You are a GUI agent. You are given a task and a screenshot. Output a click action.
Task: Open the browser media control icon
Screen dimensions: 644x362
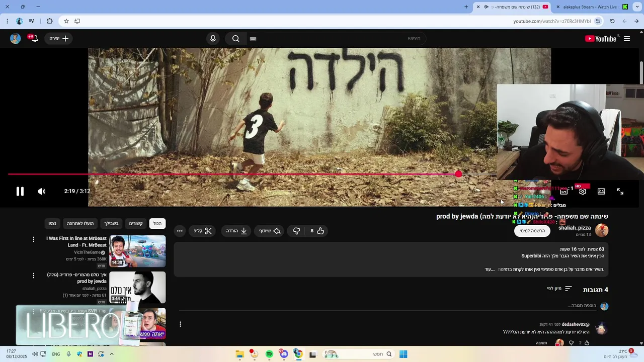pyautogui.click(x=32, y=21)
